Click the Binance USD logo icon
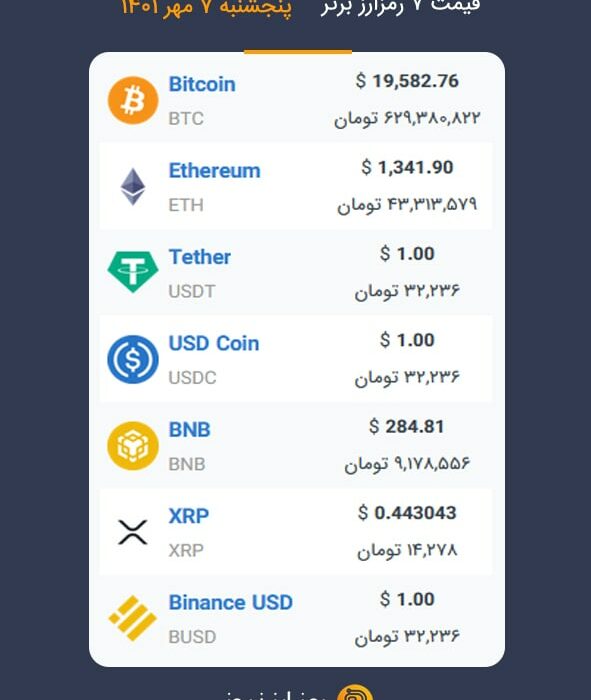This screenshot has height=700, width=591. 133,618
